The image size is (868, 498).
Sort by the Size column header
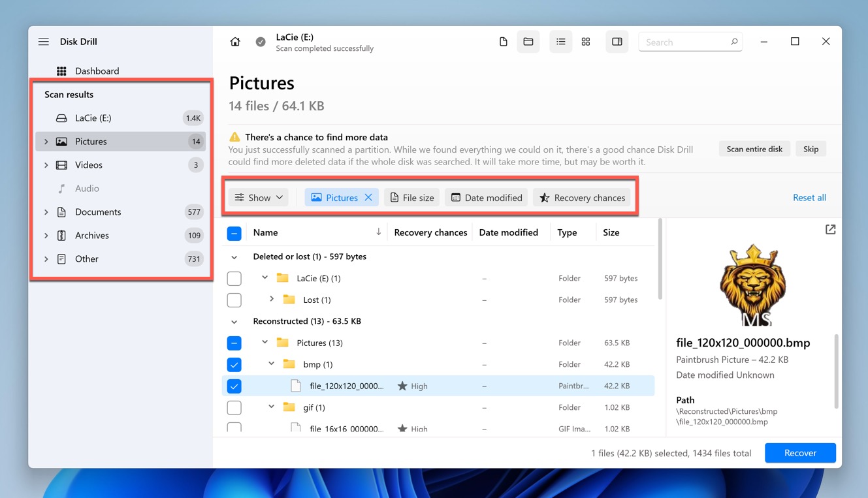[x=611, y=232]
